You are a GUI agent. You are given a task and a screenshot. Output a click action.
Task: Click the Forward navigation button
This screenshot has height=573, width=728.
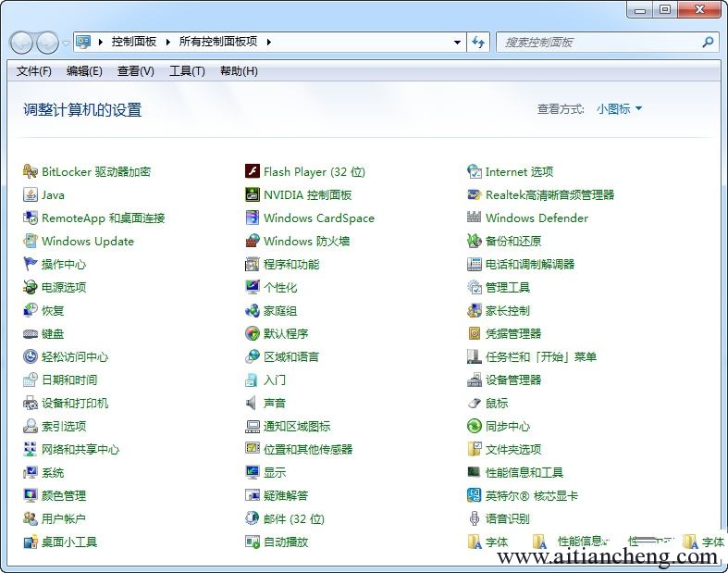(x=47, y=43)
